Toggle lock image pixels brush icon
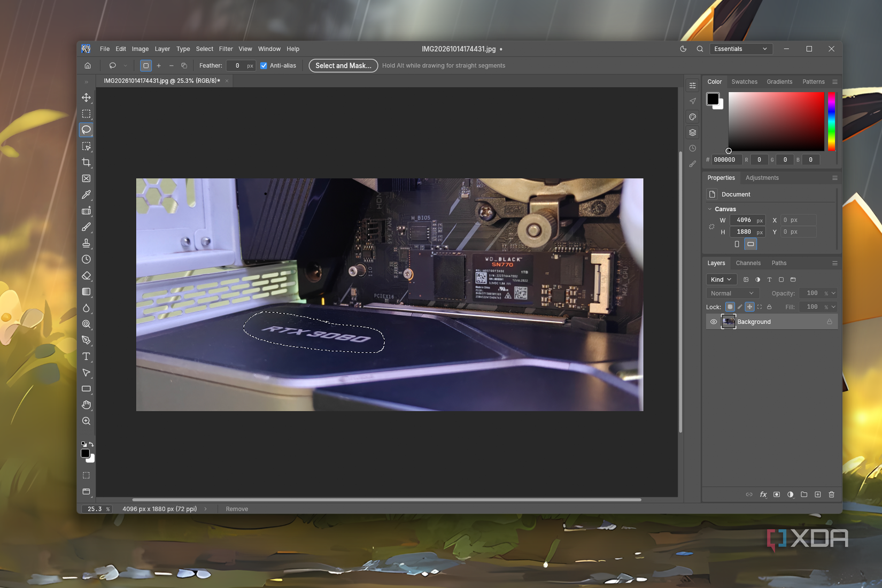 740,307
